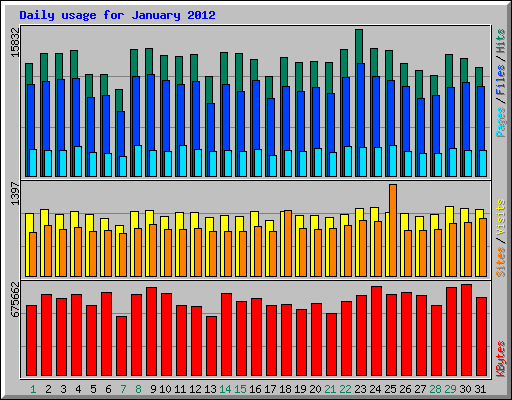Screen dimensions: 512x400
Task: Click the green "Hits" legend label
Action: [x=500, y=41]
